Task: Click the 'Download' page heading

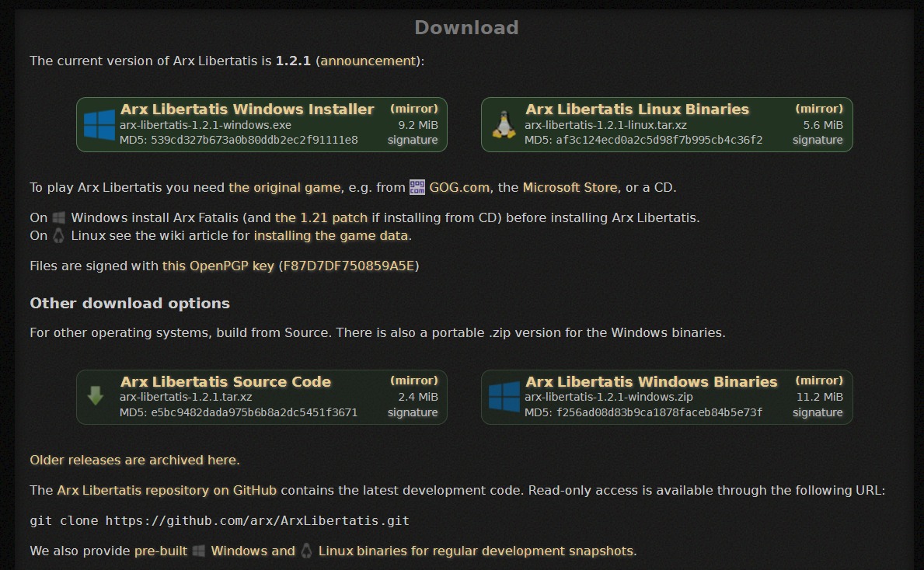Action: (x=466, y=28)
